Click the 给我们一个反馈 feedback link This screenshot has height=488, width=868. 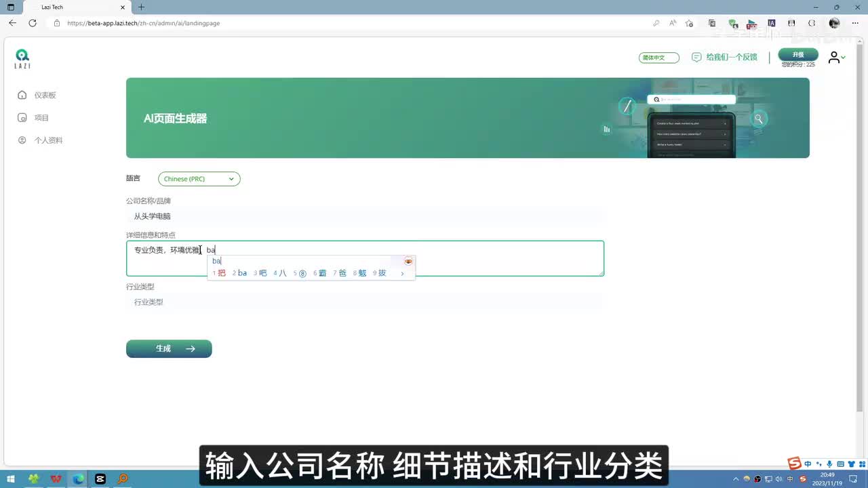click(724, 58)
